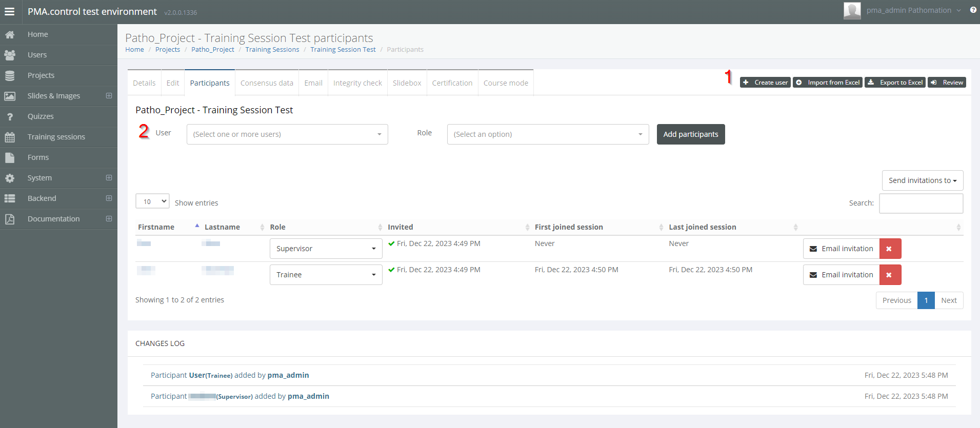Screen dimensions: 980x428
Task: Click the hamburger menu icon
Action: click(x=10, y=11)
